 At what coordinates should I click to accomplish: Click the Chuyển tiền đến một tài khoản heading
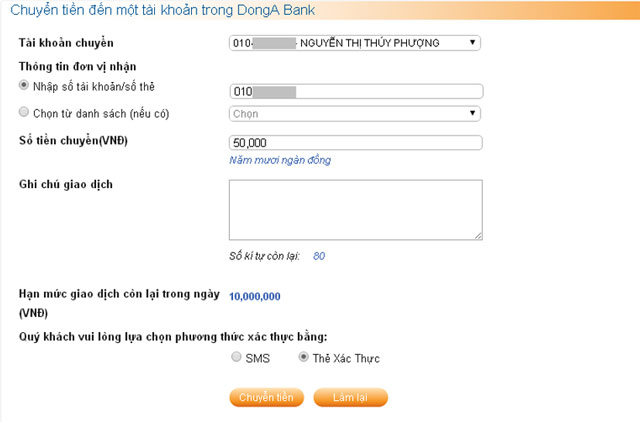[162, 10]
